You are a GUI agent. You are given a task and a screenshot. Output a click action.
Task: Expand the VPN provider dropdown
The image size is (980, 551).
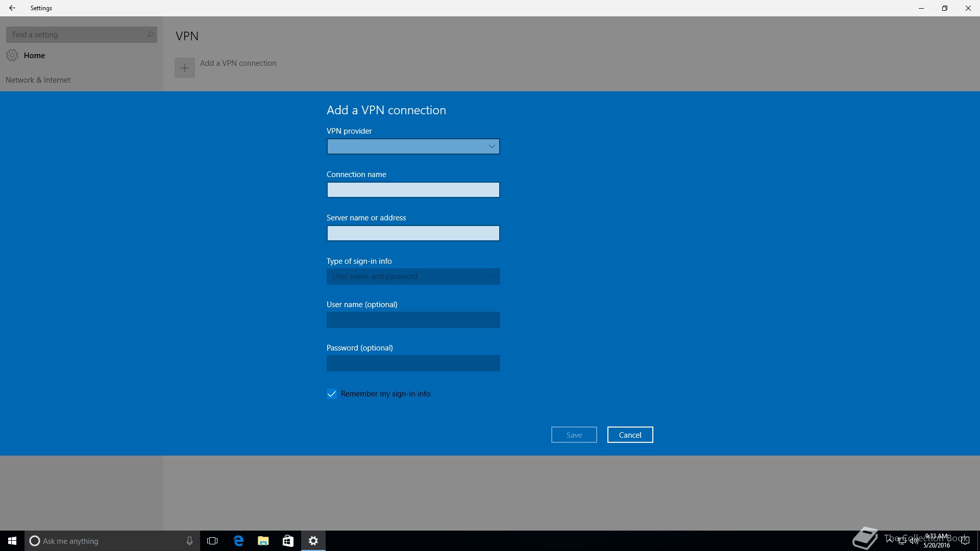pos(413,146)
